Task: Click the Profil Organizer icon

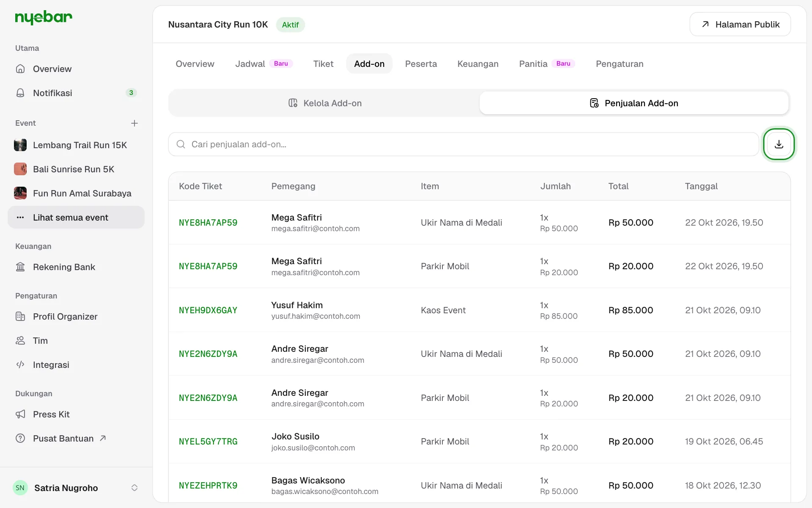Action: [x=20, y=316]
